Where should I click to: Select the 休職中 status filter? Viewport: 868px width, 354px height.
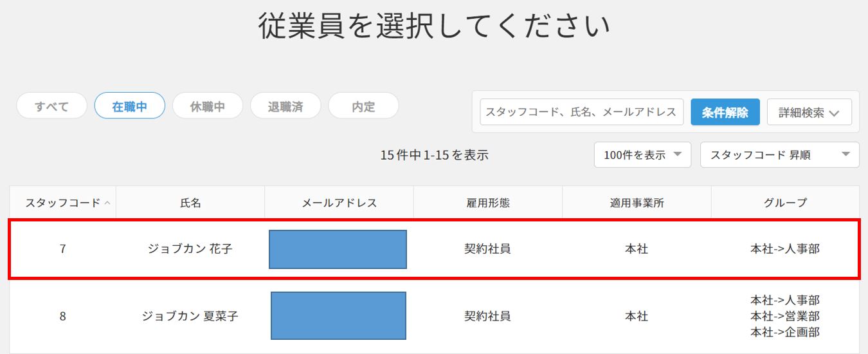point(207,107)
